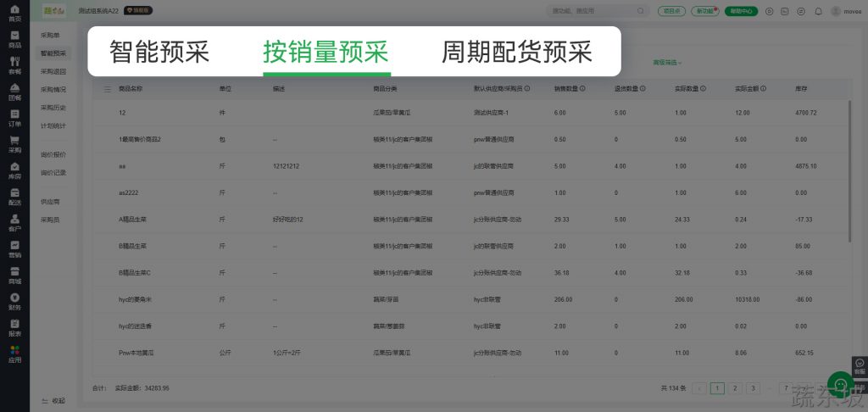
Task: Select the 按销量预采 tab
Action: coord(325,53)
